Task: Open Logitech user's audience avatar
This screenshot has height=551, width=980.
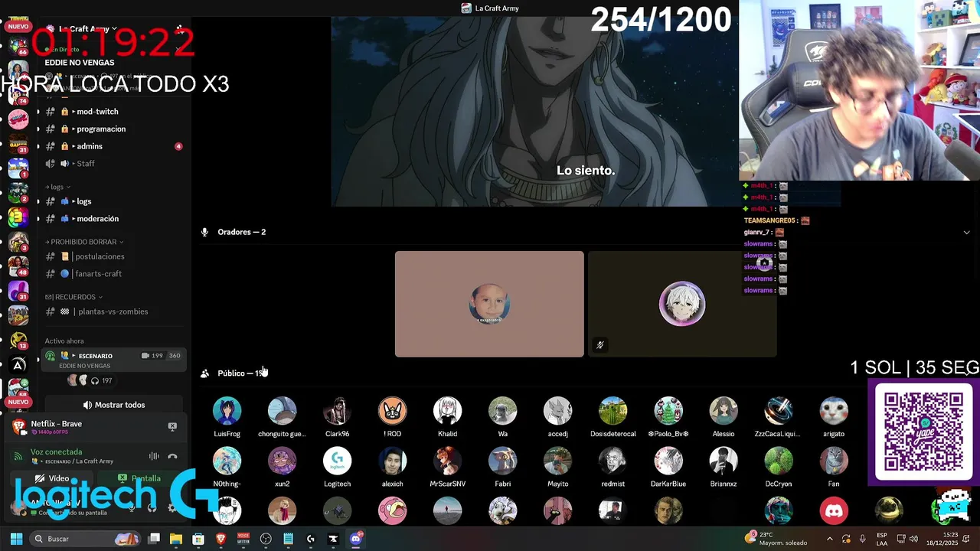Action: (x=337, y=461)
